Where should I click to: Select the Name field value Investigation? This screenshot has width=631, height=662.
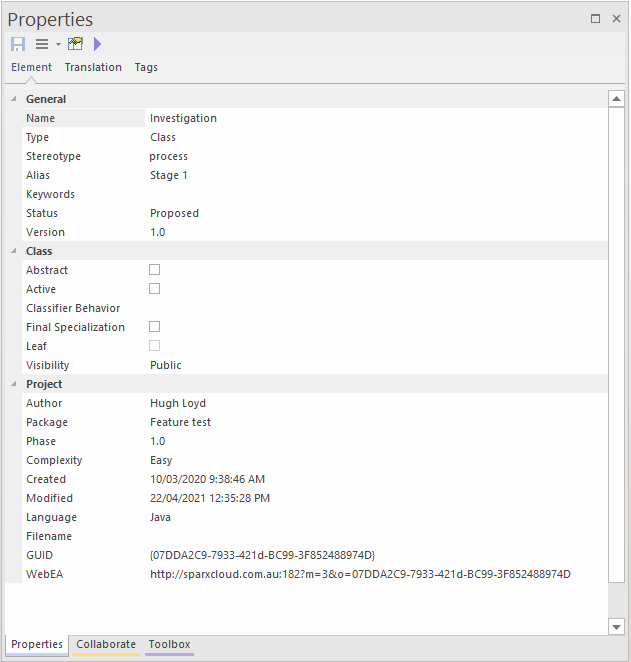pyautogui.click(x=183, y=118)
